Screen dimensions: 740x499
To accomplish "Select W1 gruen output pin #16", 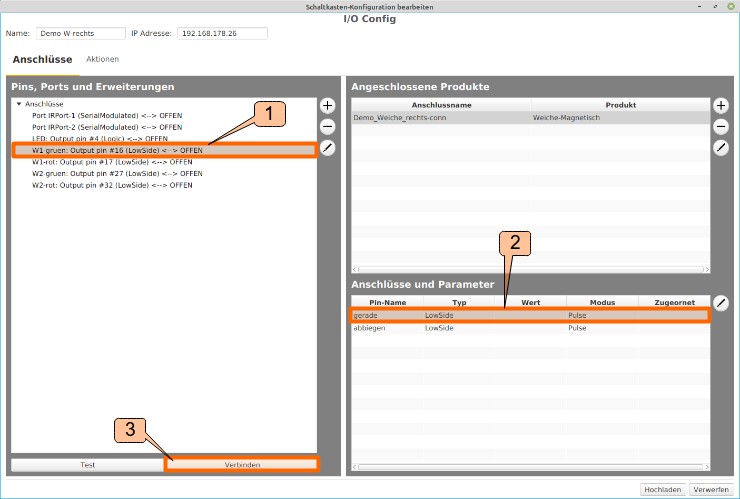I will pyautogui.click(x=117, y=150).
